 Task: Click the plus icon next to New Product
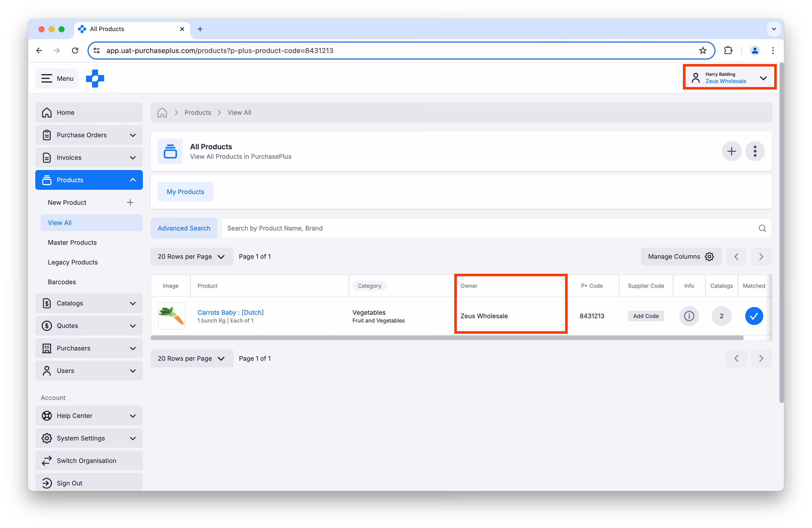(130, 203)
